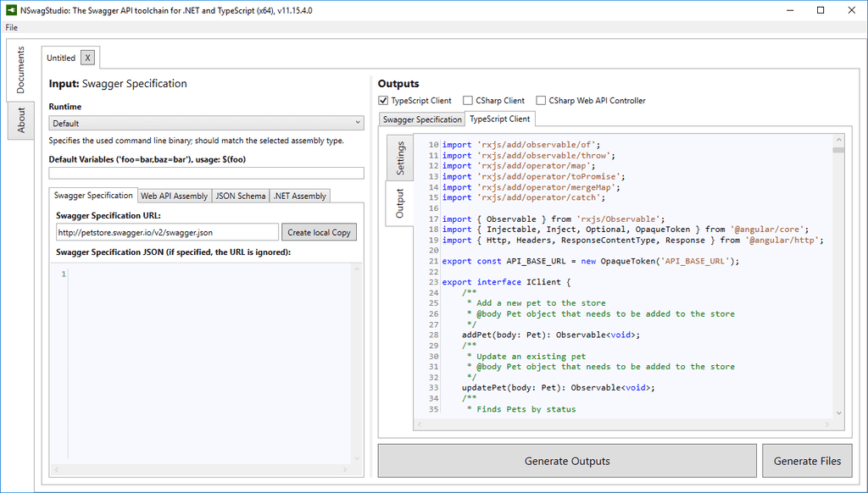Click the Create local Copy button
This screenshot has width=868, height=493.
pyautogui.click(x=318, y=232)
